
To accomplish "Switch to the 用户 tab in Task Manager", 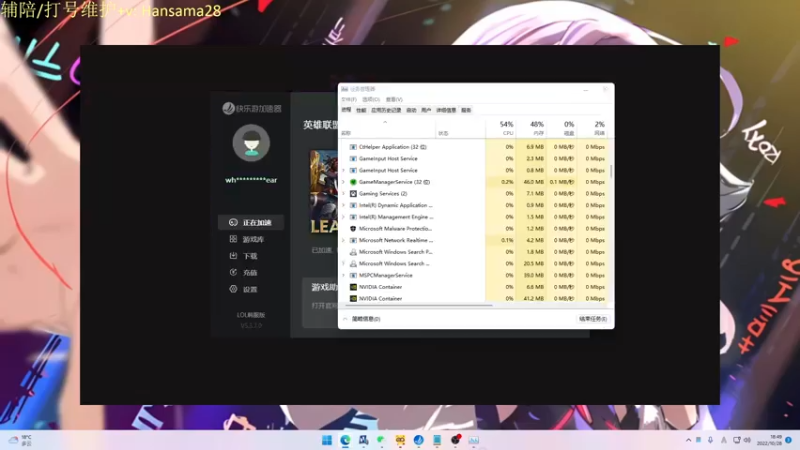I will point(426,110).
